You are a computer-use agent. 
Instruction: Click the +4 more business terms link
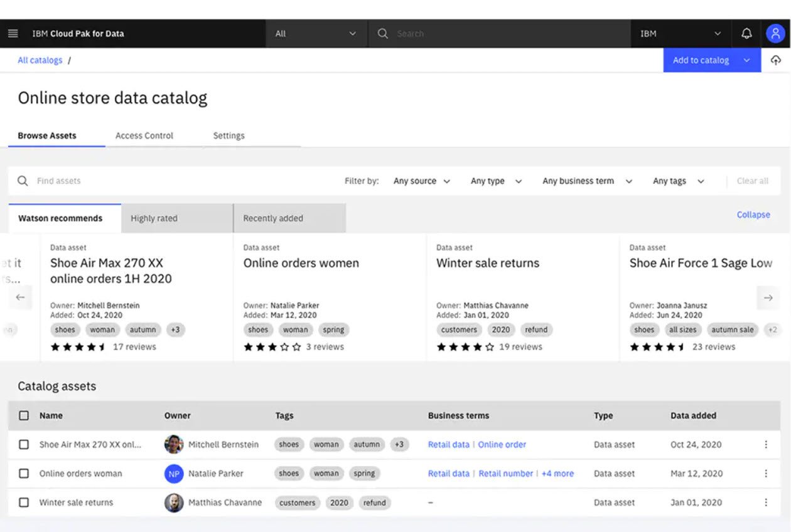coord(557,474)
